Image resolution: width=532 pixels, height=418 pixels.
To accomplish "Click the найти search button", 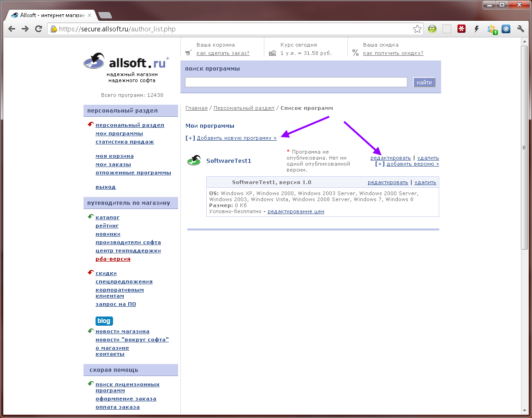I will (424, 82).
